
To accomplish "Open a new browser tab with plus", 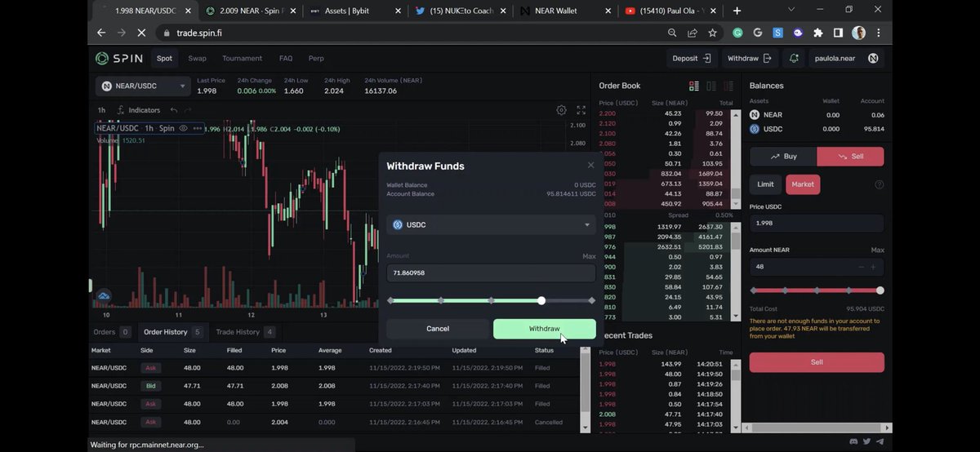I will click(x=737, y=11).
